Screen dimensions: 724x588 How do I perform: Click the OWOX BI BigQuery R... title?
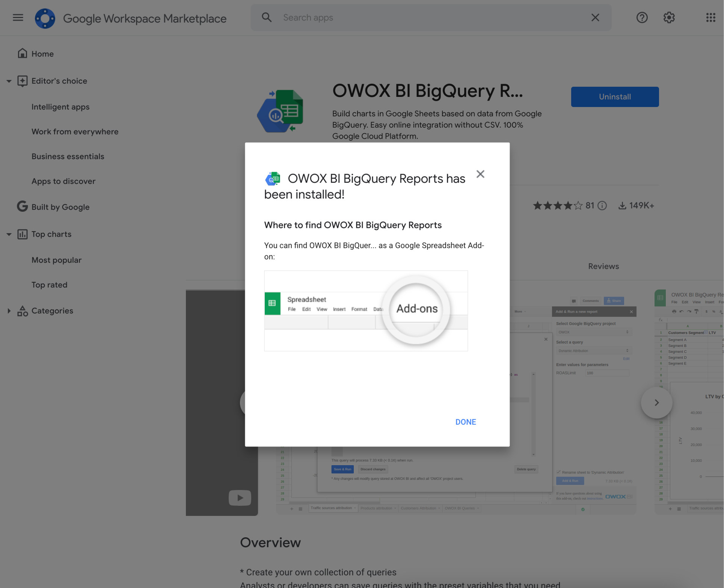[x=427, y=91]
